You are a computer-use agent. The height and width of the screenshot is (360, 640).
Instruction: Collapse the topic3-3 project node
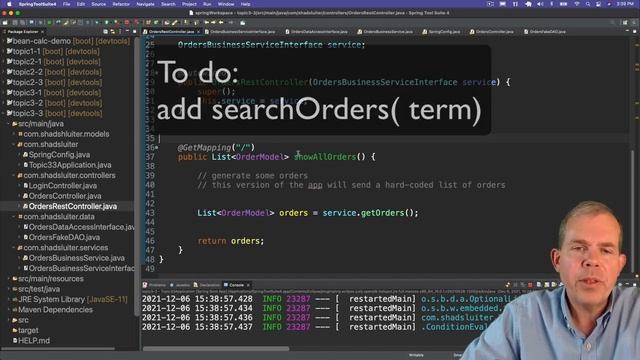point(4,113)
